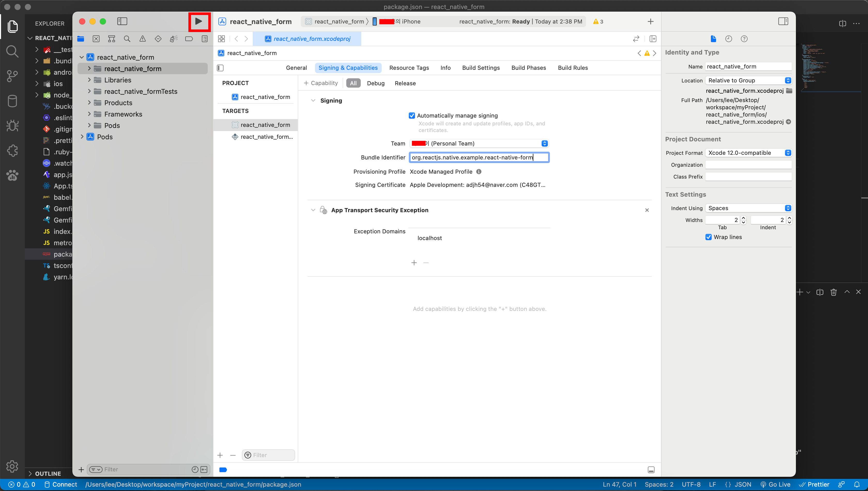Image resolution: width=868 pixels, height=491 pixels.
Task: Show the History inspector clock icon
Action: tap(728, 39)
